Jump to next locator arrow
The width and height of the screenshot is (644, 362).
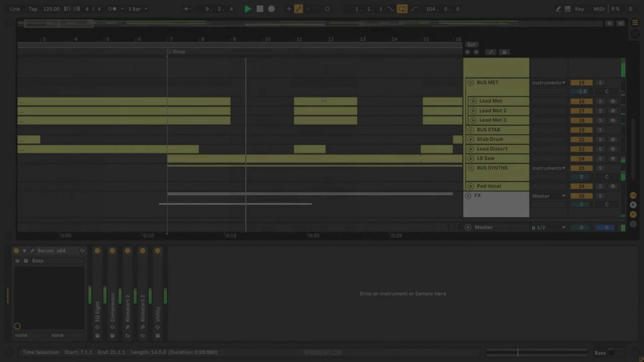tap(476, 52)
